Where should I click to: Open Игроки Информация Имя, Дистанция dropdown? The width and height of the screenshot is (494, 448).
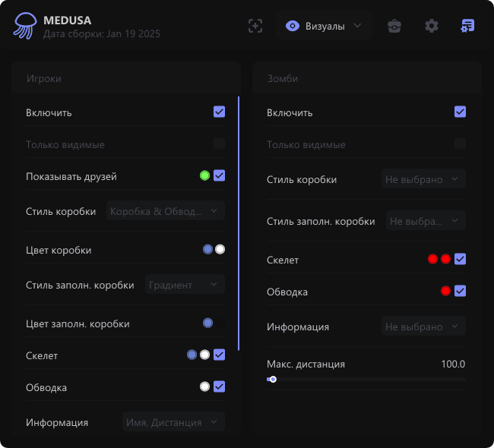click(x=173, y=422)
